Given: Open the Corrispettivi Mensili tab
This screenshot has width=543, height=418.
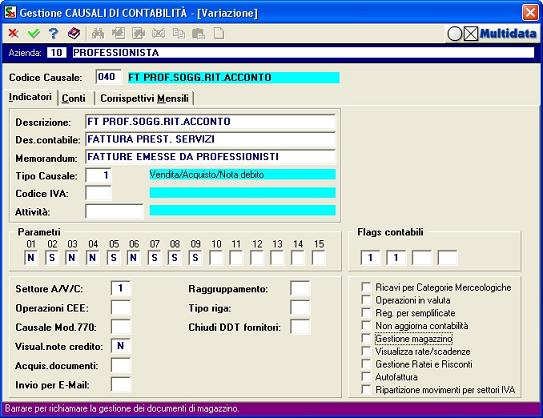Looking at the screenshot, I should click(144, 98).
